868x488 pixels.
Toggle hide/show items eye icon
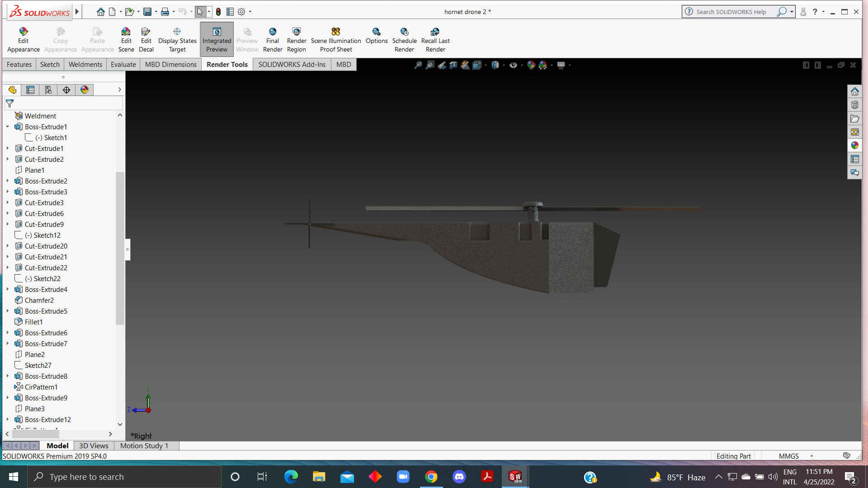point(513,66)
